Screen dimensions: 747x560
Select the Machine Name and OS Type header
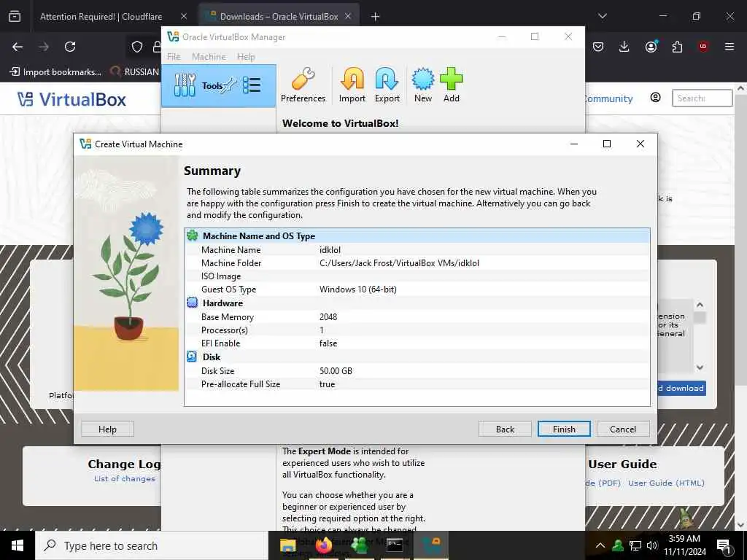(417, 236)
